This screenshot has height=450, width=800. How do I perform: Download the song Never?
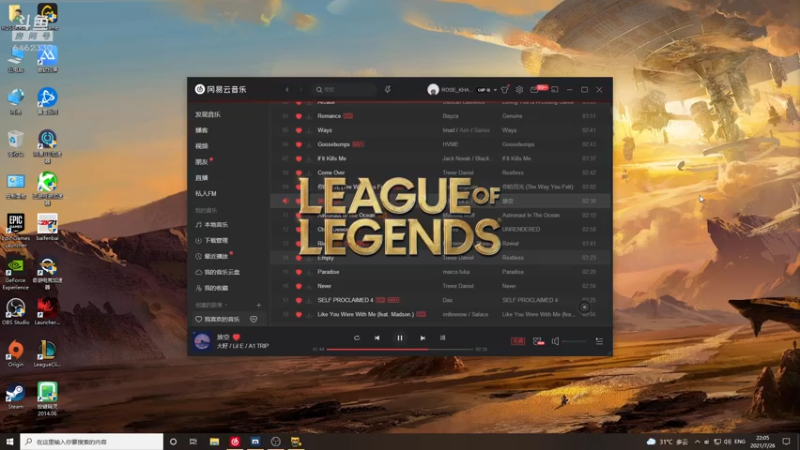[309, 286]
